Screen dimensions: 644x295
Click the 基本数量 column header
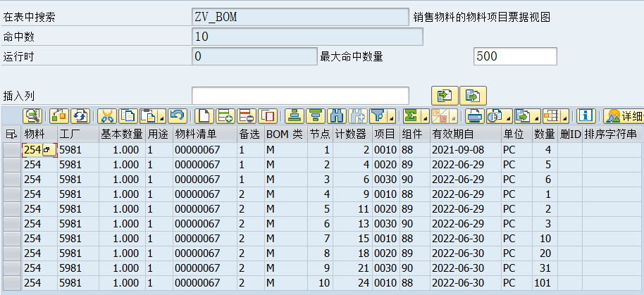click(122, 134)
